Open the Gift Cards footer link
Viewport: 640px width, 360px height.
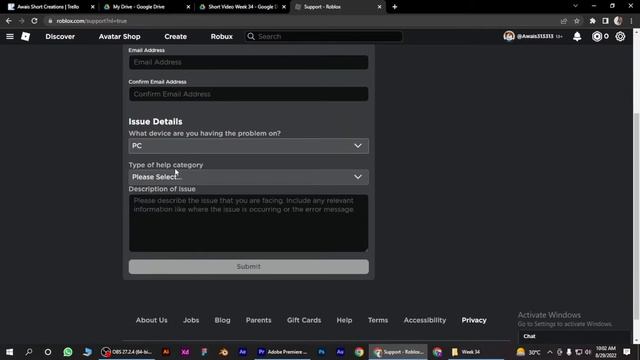[x=304, y=320]
